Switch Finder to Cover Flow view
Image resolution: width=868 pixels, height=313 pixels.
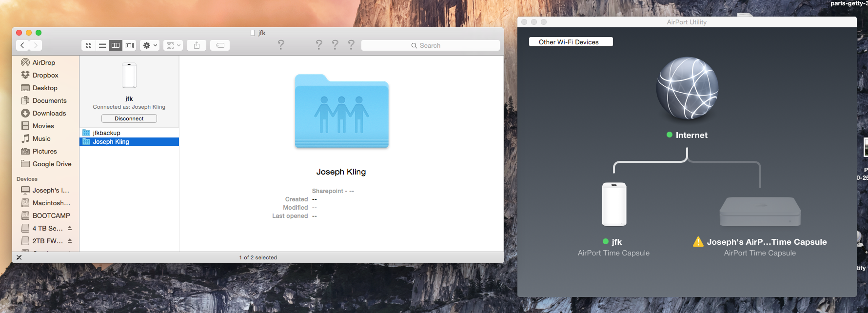[129, 45]
